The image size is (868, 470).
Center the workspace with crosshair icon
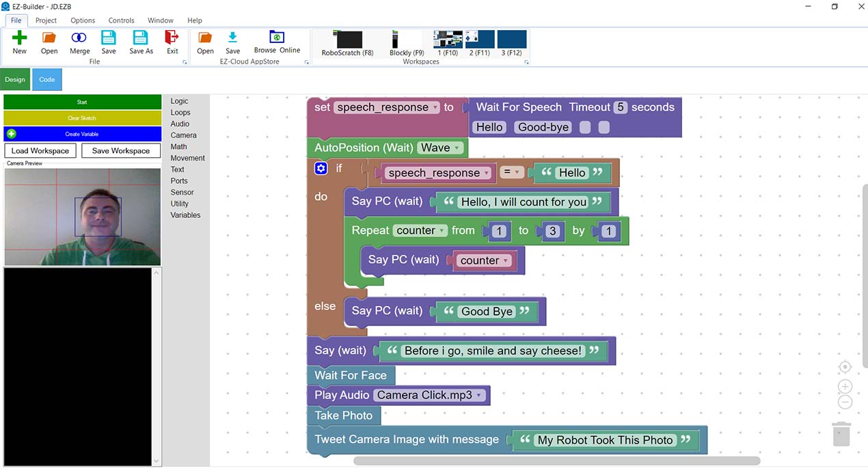click(x=845, y=367)
